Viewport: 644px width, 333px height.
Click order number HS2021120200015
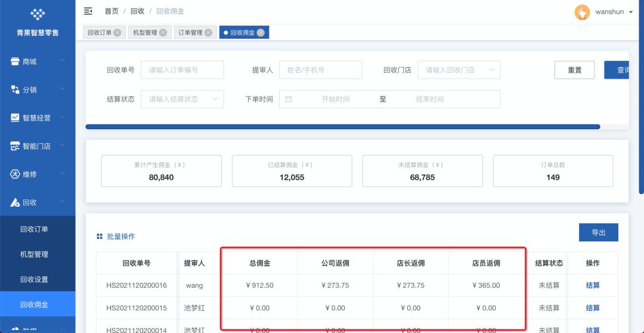[x=137, y=308]
